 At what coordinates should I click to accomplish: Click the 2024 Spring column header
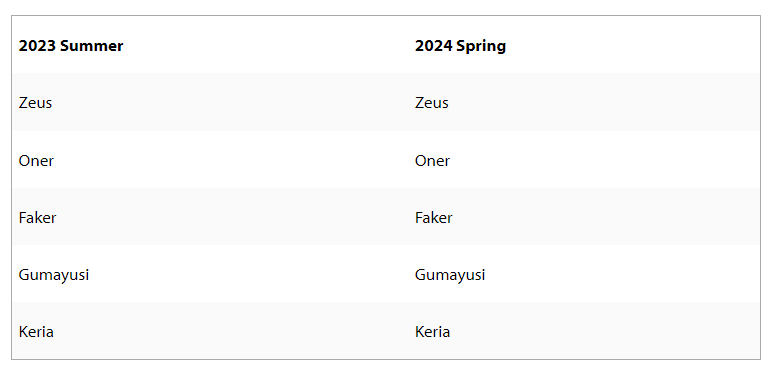pyautogui.click(x=460, y=46)
